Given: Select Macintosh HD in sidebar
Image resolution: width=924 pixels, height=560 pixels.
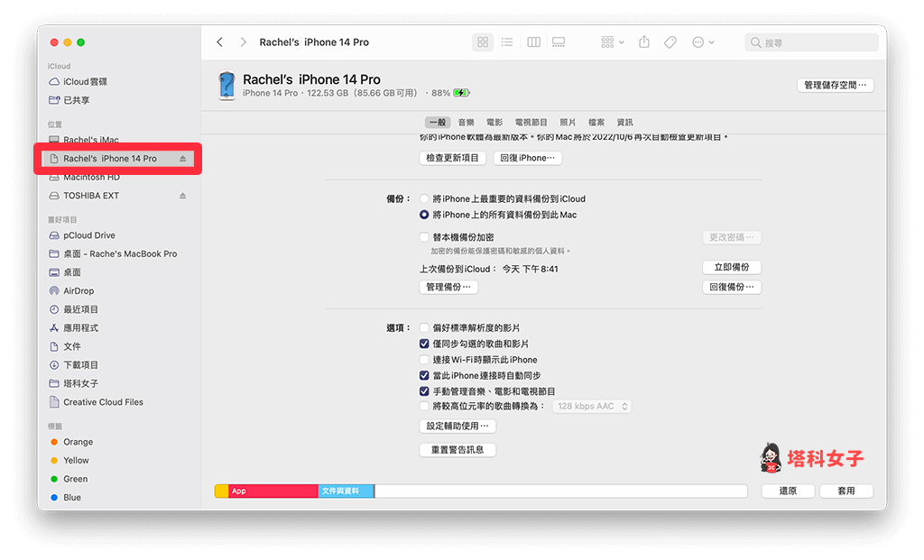Looking at the screenshot, I should (91, 177).
